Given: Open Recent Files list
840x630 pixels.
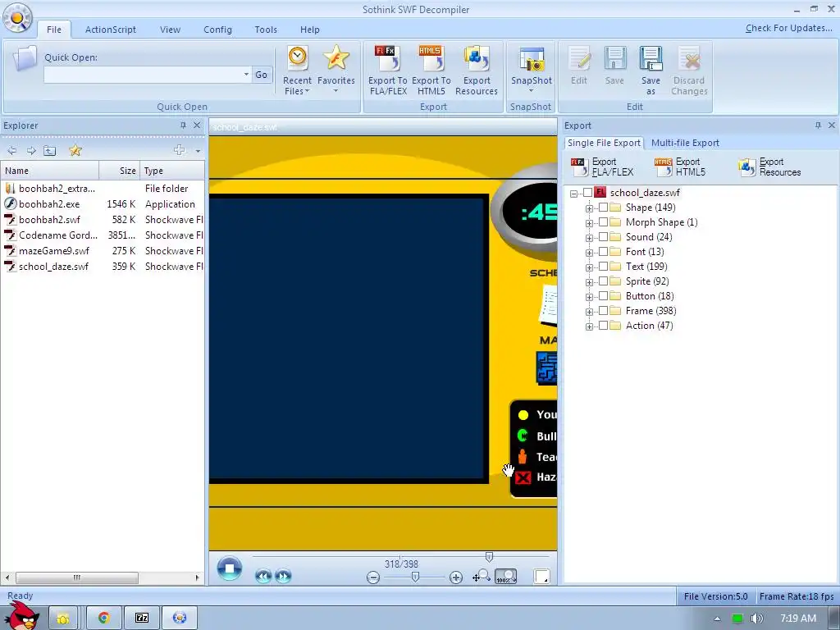Looking at the screenshot, I should click(x=297, y=71).
